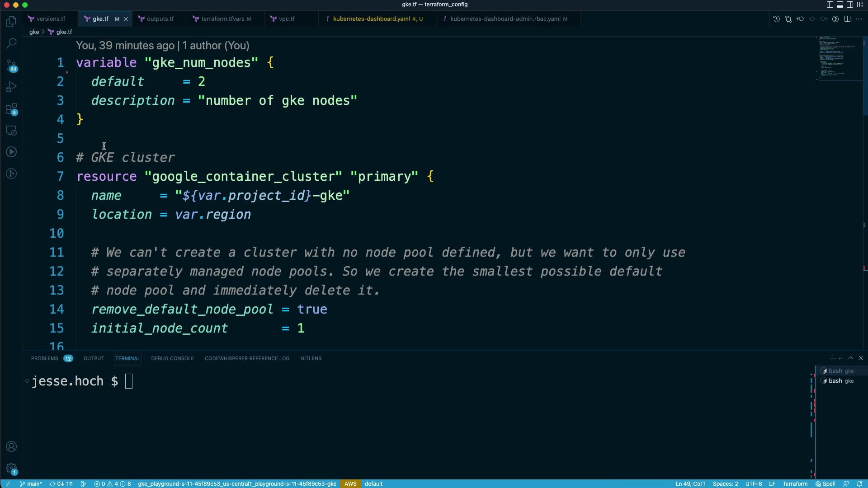Open Source Control view with 20 changes
This screenshot has height=488, width=868.
coord(11,66)
